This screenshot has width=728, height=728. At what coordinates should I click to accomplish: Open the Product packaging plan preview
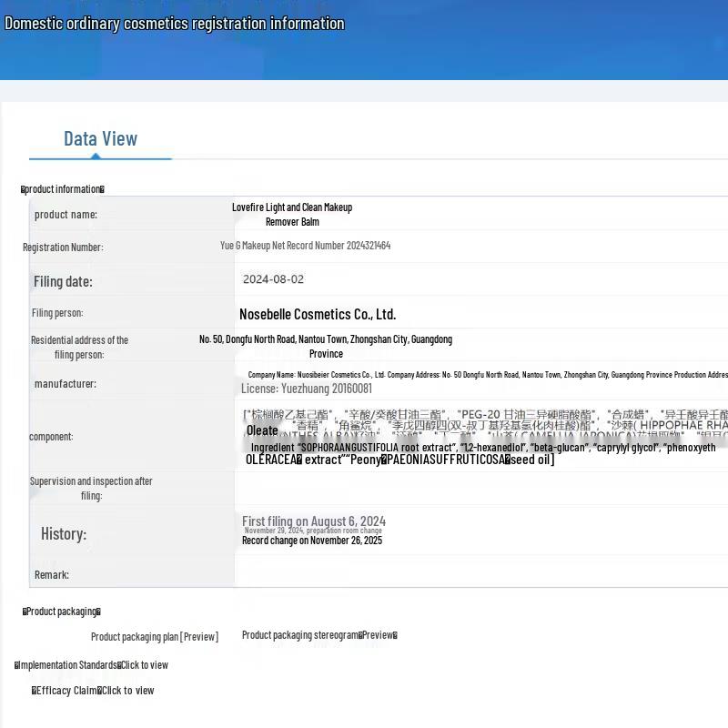point(154,637)
